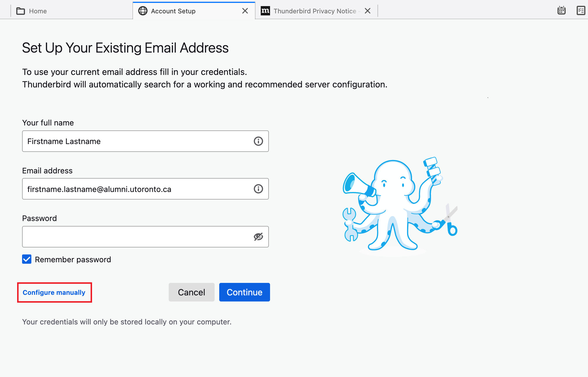The image size is (588, 377).
Task: Focus the Password field
Action: [x=131, y=236]
